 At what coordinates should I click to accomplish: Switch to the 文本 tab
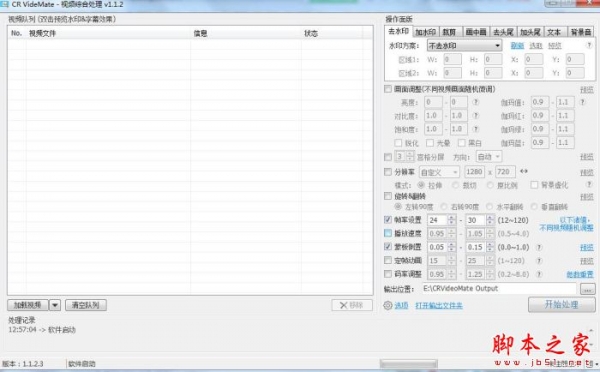(554, 32)
